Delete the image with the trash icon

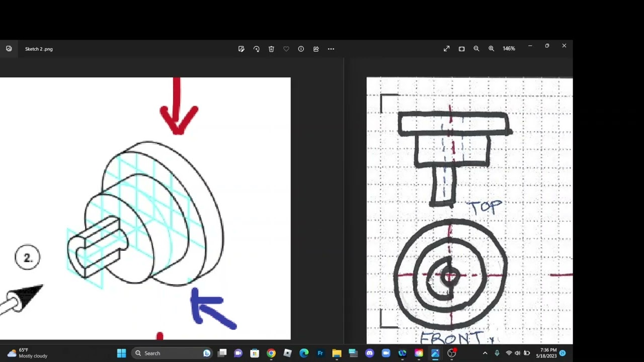point(271,49)
